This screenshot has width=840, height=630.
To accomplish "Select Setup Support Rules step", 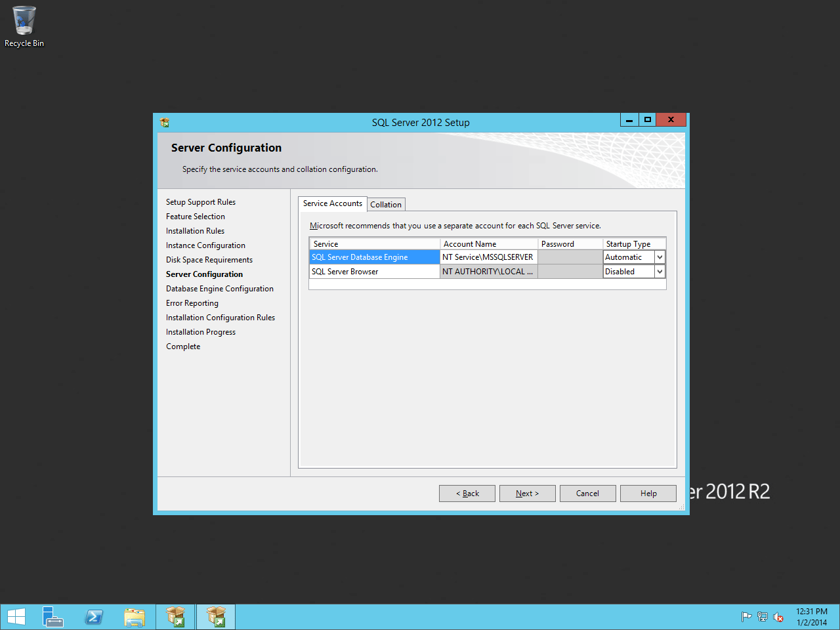I will pyautogui.click(x=201, y=202).
